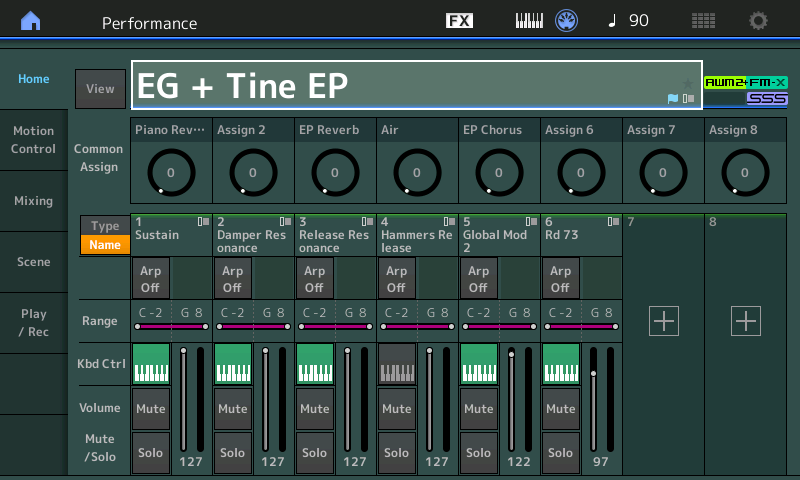Image resolution: width=800 pixels, height=480 pixels.
Task: Open the Scene tab
Action: (34, 262)
